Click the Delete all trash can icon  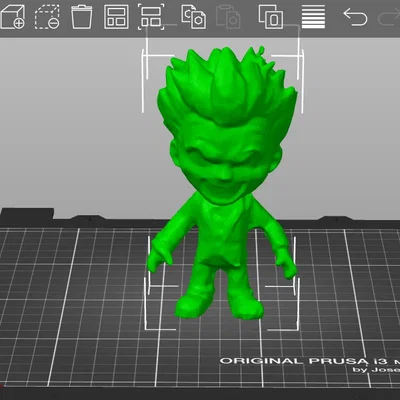(x=82, y=17)
